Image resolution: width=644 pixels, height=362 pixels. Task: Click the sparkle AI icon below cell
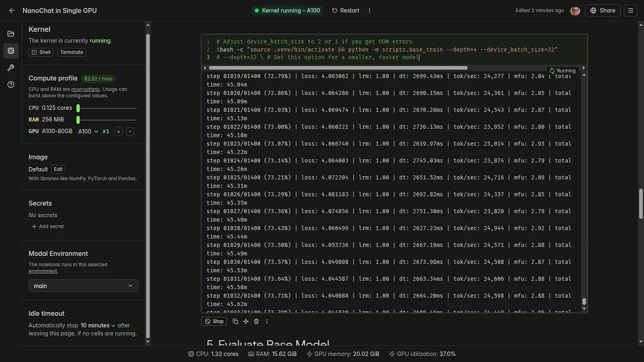point(246,321)
